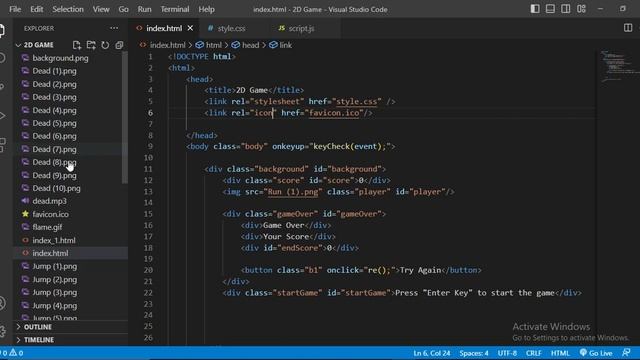Open Dead (4).png file
This screenshot has width=640, height=360.
coord(54,110)
